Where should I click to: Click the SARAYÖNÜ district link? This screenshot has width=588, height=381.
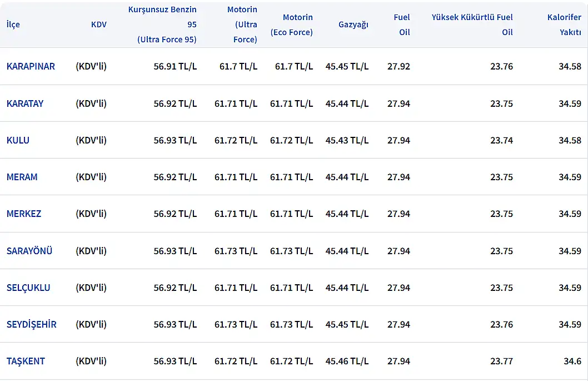(29, 251)
